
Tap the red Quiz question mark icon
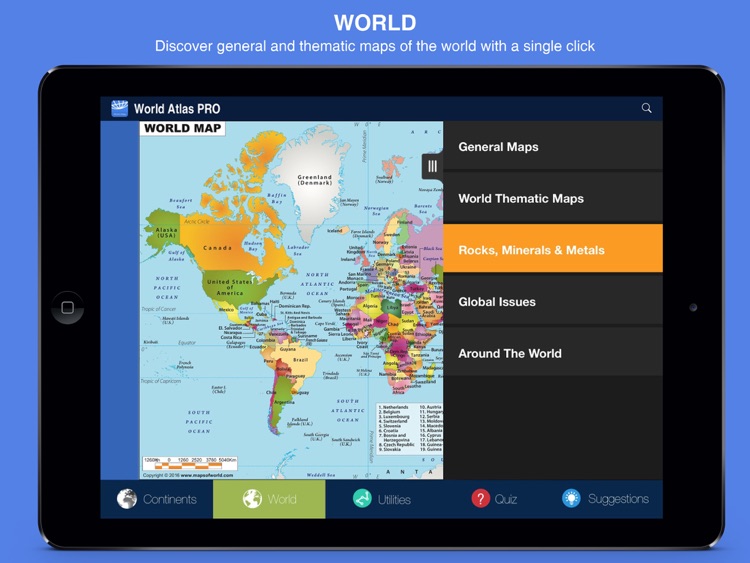click(x=480, y=499)
